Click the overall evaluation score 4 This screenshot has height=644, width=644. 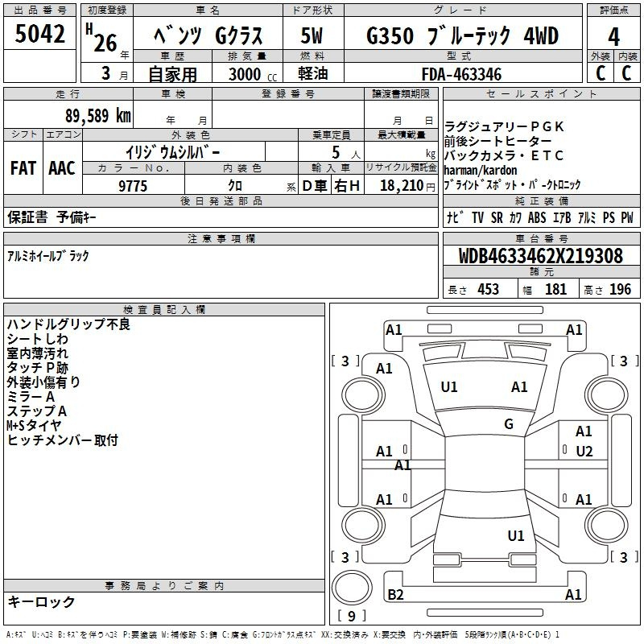click(613, 36)
